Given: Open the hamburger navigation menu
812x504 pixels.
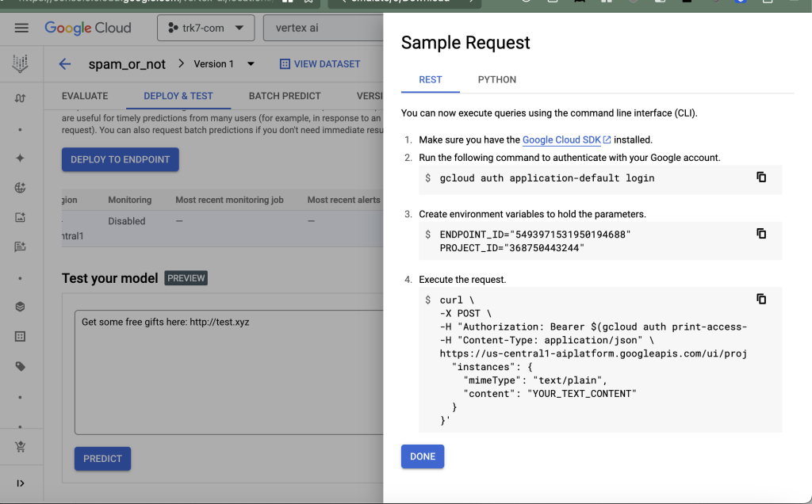Looking at the screenshot, I should (x=21, y=28).
